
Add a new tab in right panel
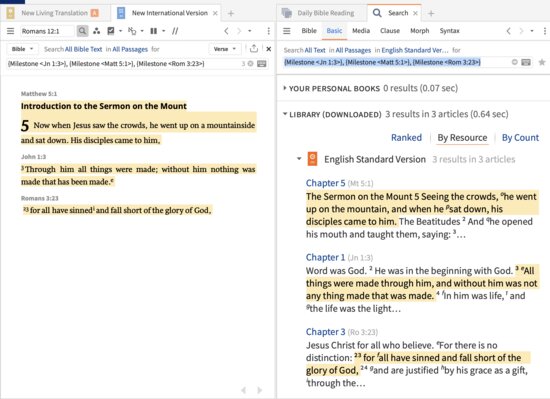pos(431,13)
